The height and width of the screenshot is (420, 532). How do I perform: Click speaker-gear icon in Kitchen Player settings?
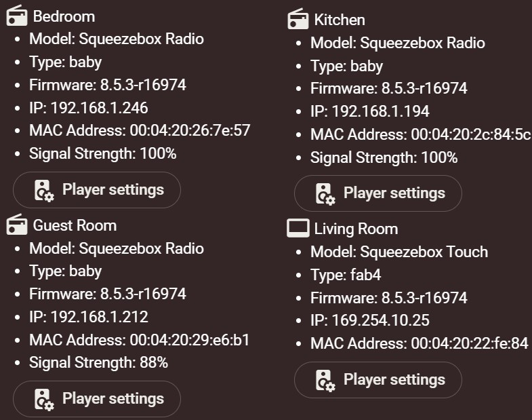point(325,193)
